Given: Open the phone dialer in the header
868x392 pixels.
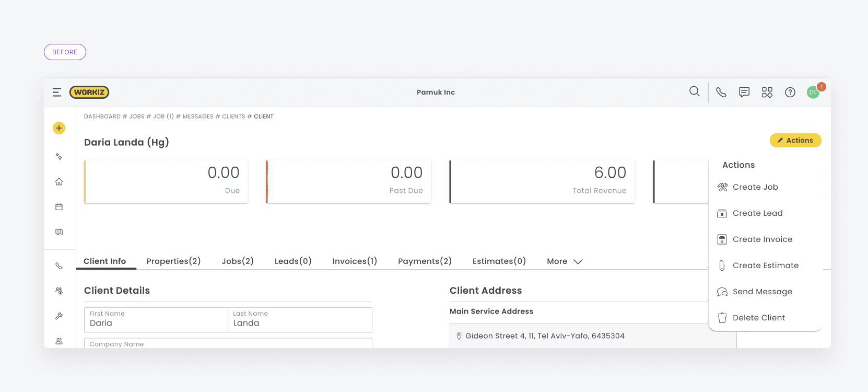Looking at the screenshot, I should pyautogui.click(x=721, y=93).
